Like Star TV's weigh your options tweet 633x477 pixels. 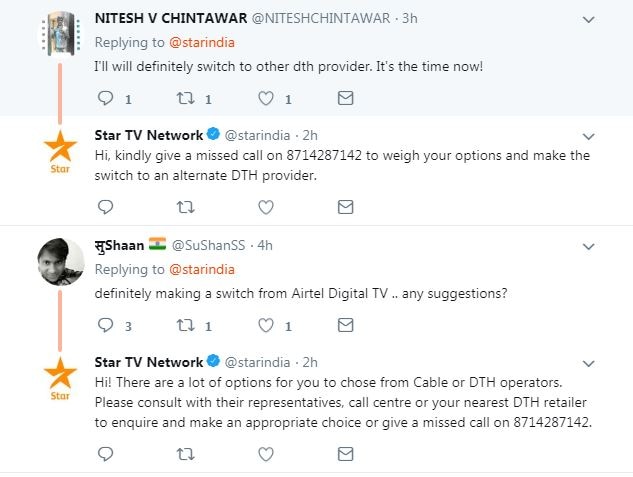coord(267,207)
